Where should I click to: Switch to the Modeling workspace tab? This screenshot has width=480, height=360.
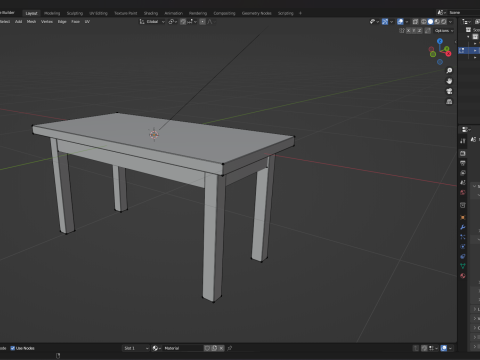(x=52, y=13)
